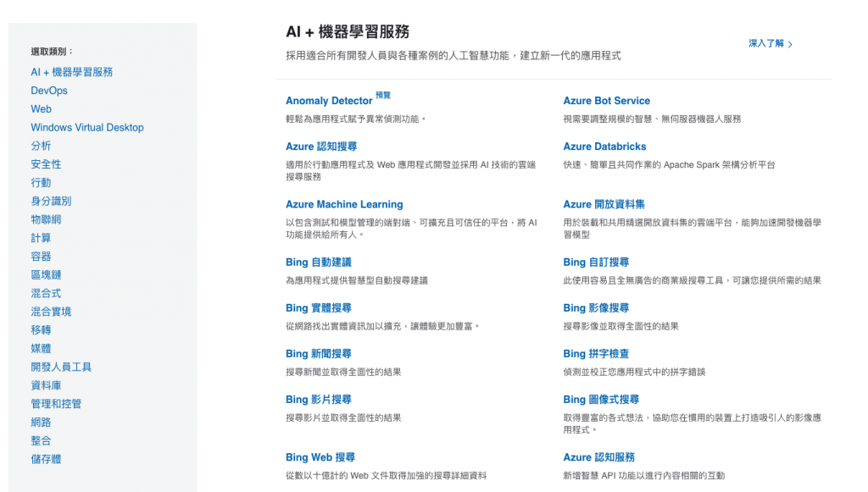Choose the 整合 category
This screenshot has height=492, width=868.
[x=41, y=440]
